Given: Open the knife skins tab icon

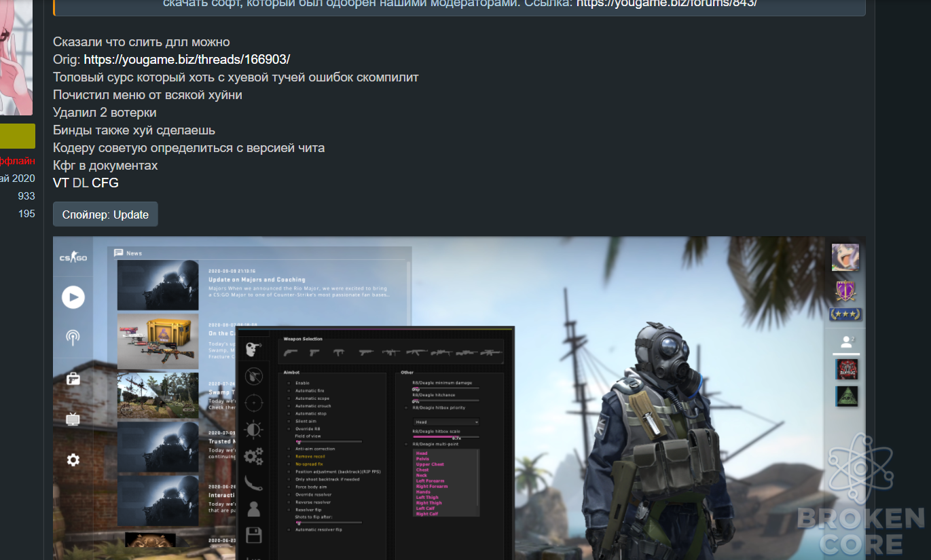Looking at the screenshot, I should coord(253,483).
